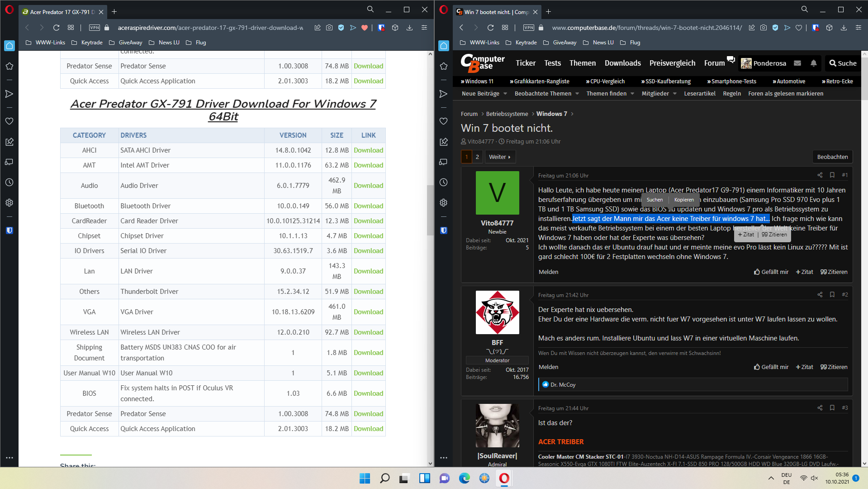Click left page vertical scrollbar thumb
The image size is (868, 489).
point(430,210)
